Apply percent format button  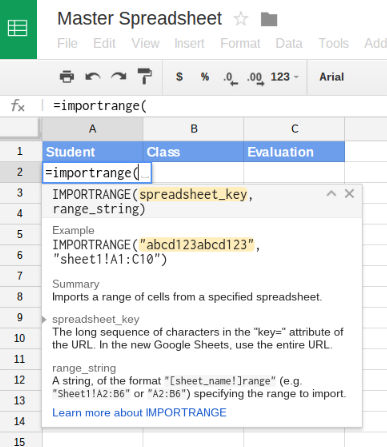coord(205,77)
